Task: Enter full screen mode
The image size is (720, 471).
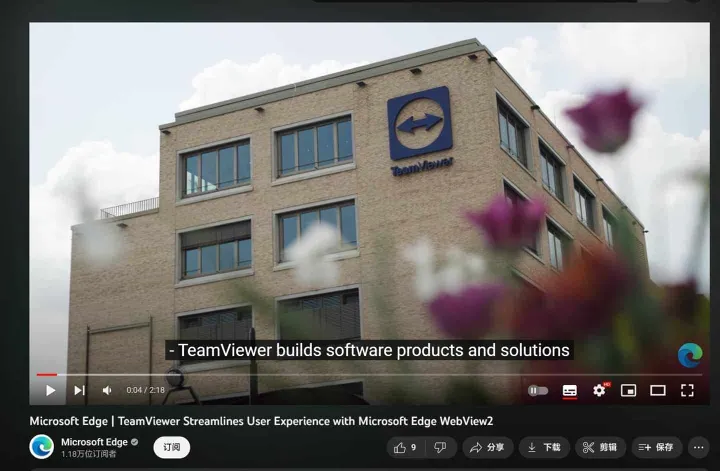Action: pyautogui.click(x=687, y=391)
